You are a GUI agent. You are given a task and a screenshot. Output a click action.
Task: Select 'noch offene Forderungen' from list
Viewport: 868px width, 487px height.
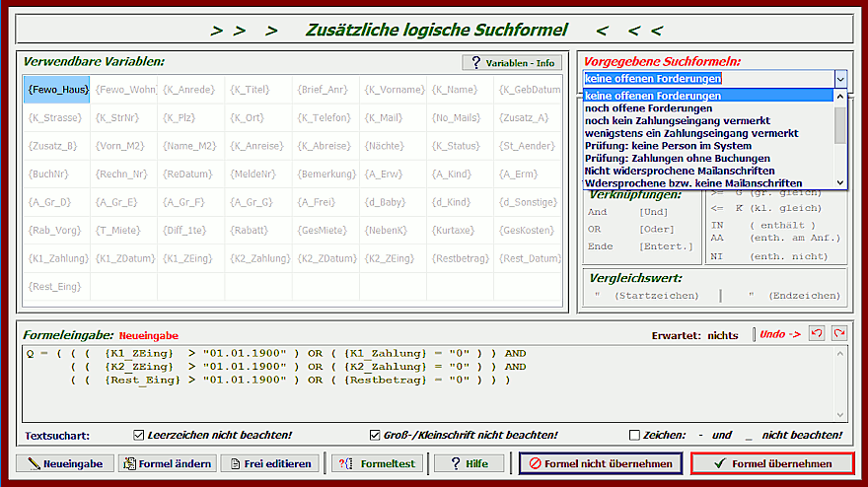click(x=648, y=108)
